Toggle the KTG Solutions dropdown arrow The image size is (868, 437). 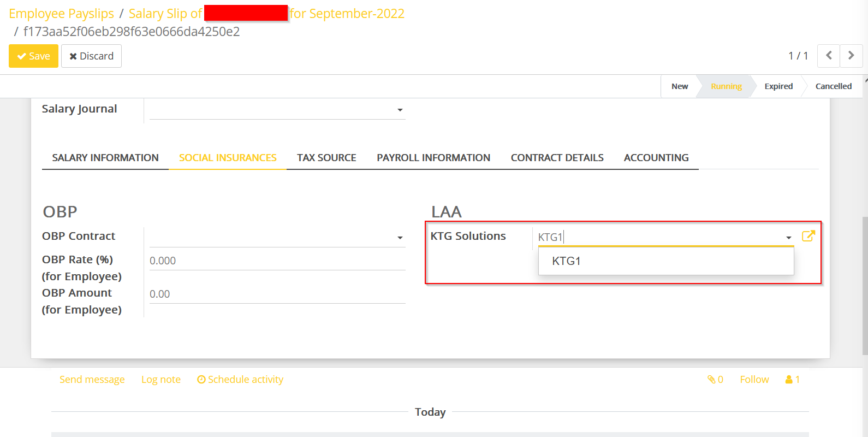(788, 238)
